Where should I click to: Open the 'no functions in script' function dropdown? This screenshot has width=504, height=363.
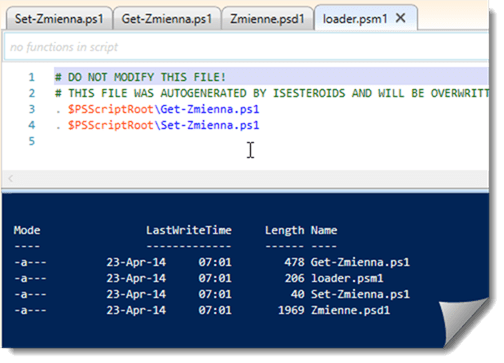coord(246,47)
